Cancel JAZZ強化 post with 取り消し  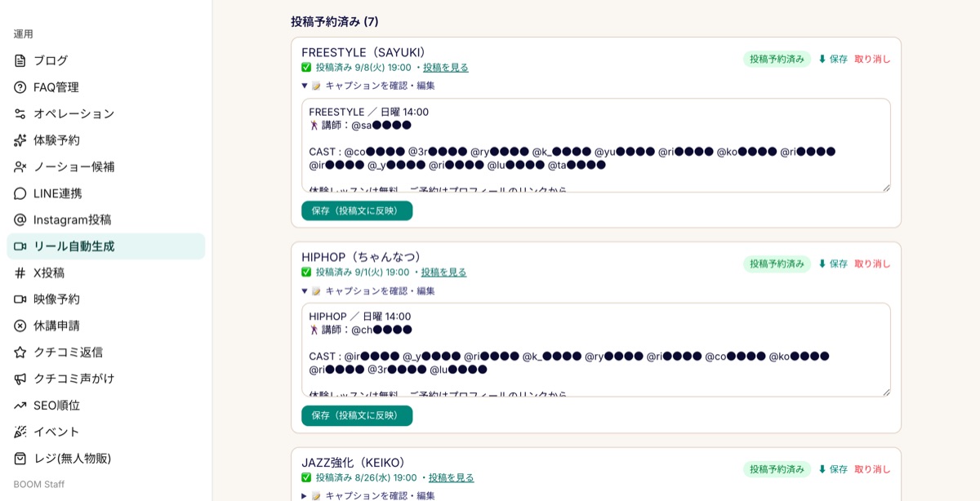(872, 469)
